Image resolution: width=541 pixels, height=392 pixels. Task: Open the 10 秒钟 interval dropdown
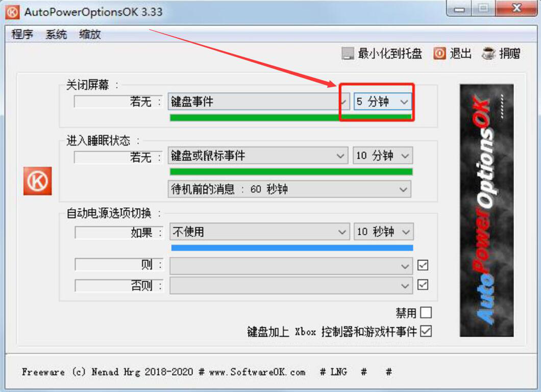coord(384,232)
